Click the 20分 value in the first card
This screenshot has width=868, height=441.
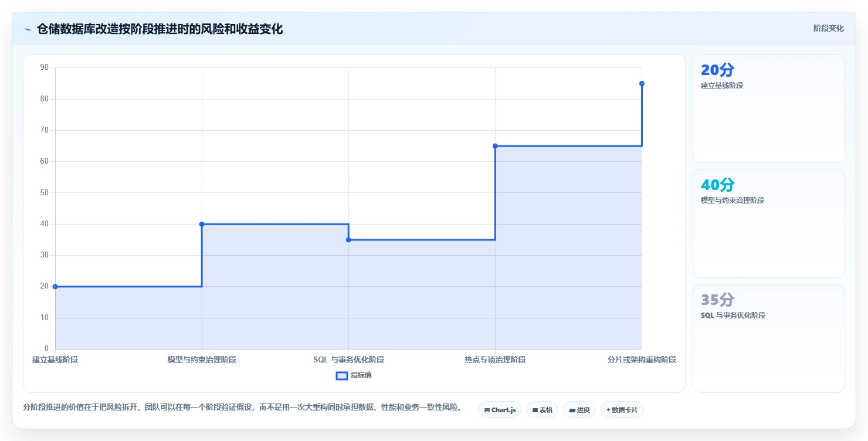pos(717,70)
